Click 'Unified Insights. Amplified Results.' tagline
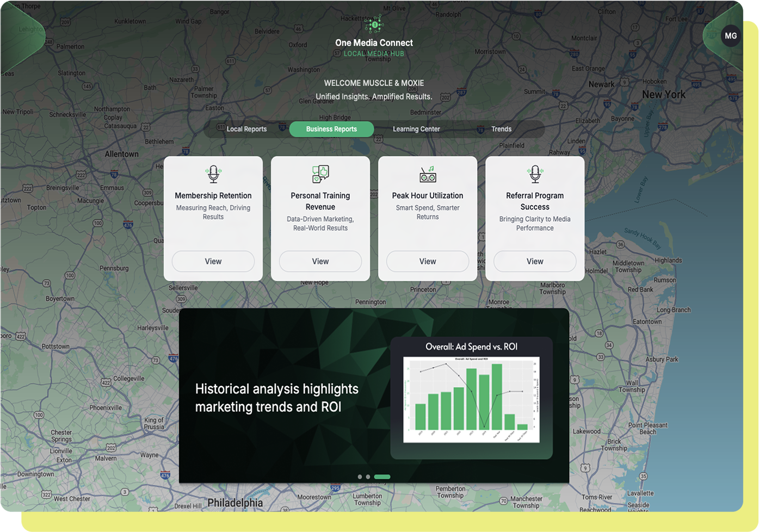This screenshot has height=532, width=759. 374,96
